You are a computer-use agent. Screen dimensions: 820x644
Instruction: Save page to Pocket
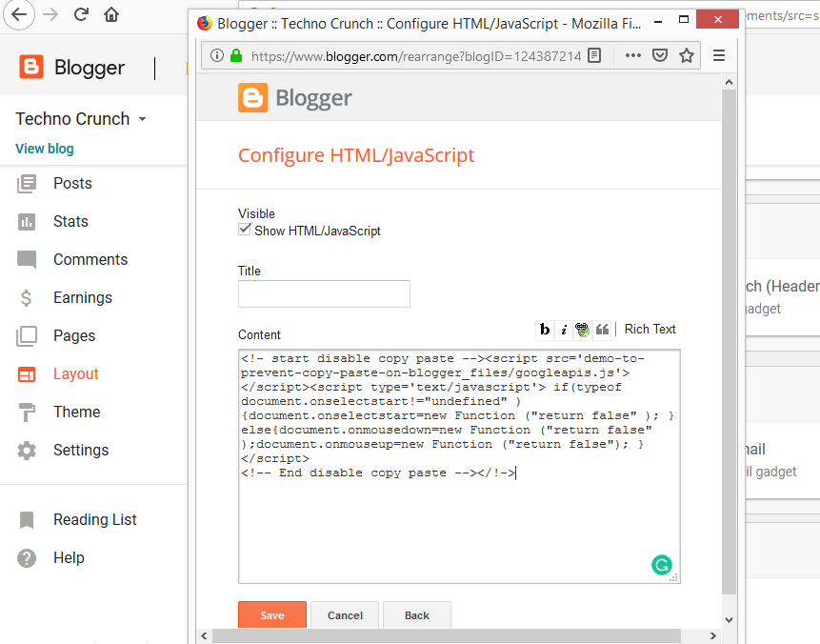click(x=660, y=55)
